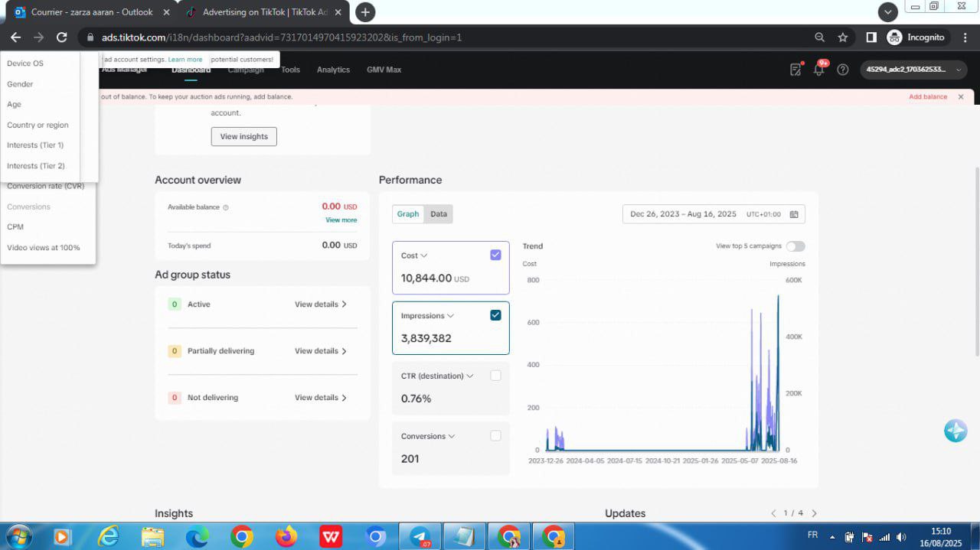Click the Learn more link
The height and width of the screenshot is (550, 980).
pos(185,60)
